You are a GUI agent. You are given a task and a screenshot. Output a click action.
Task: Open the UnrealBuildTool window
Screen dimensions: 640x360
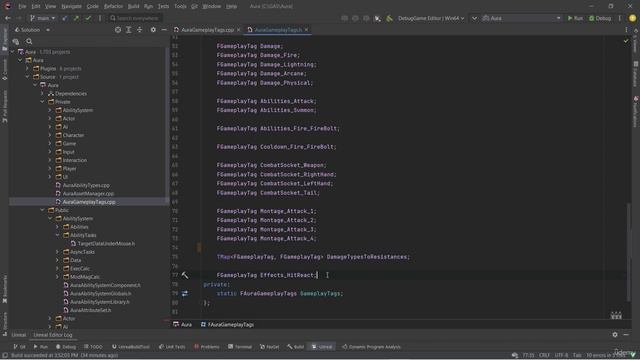pos(131,347)
